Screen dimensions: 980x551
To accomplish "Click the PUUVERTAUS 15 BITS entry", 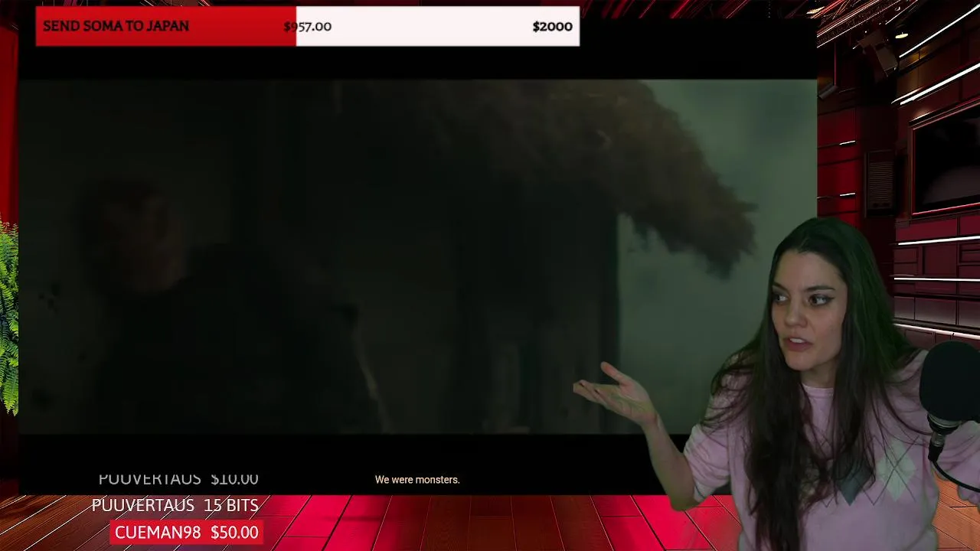I will tap(175, 505).
